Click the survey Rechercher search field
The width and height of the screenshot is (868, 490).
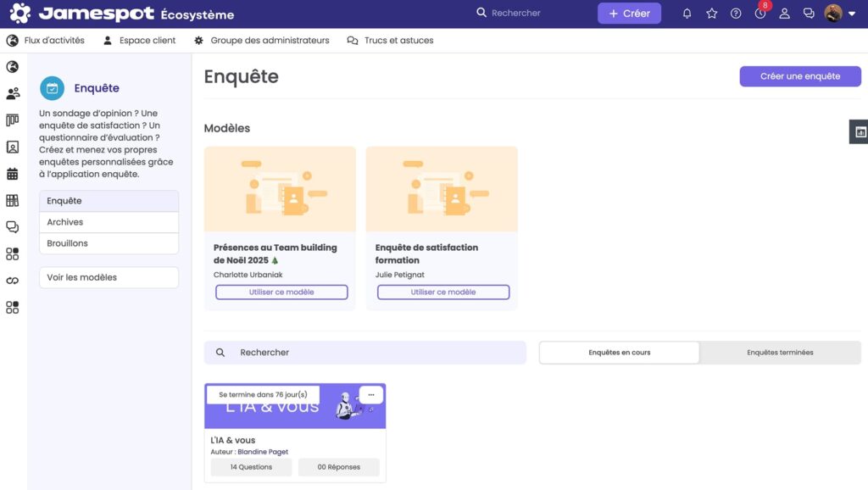[365, 353]
